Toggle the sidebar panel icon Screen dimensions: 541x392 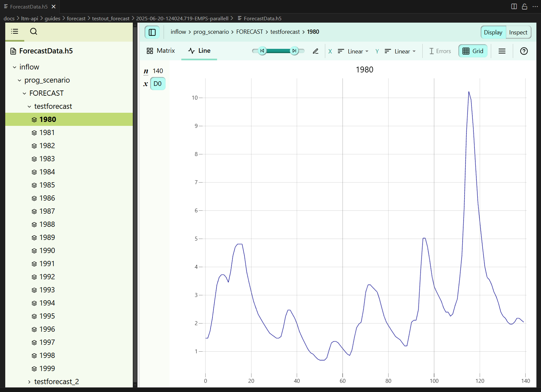pos(152,32)
